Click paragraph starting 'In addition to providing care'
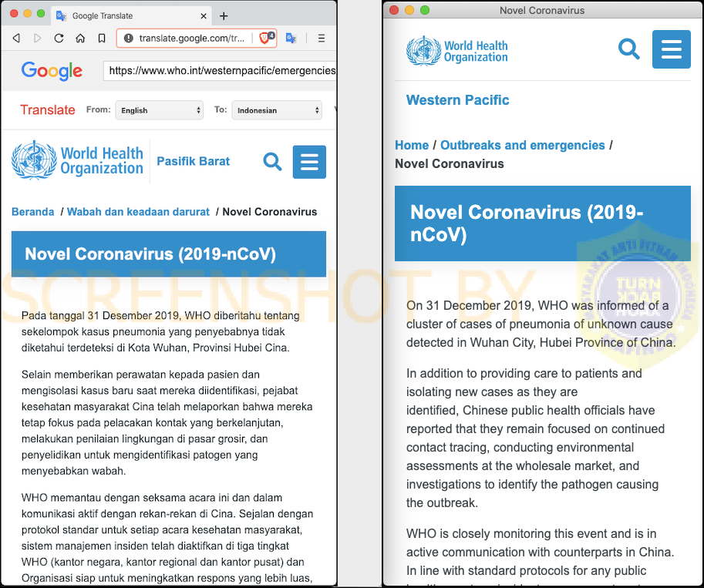The width and height of the screenshot is (704, 588). (535, 438)
